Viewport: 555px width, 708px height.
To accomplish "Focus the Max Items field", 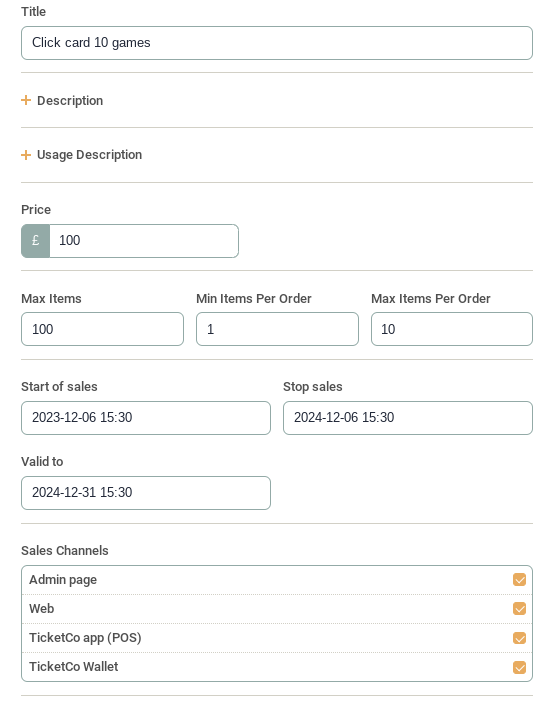I will [x=103, y=329].
